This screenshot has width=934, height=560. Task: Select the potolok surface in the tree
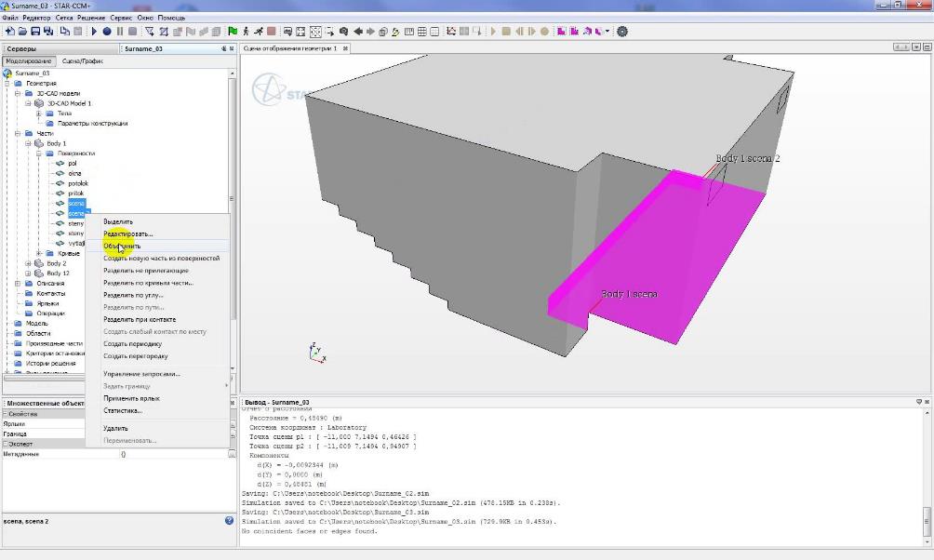click(x=77, y=183)
